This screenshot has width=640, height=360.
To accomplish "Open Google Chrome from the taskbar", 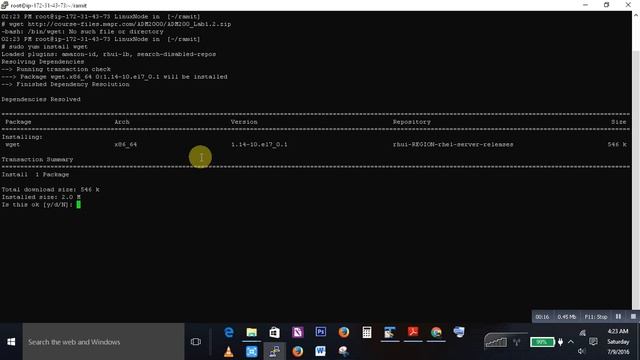I will tap(436, 332).
